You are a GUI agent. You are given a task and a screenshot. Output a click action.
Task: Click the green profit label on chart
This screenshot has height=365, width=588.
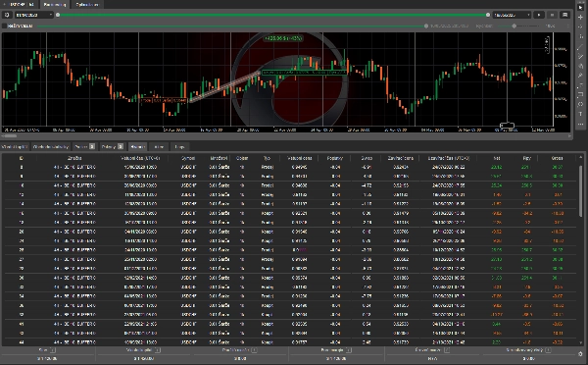pos(283,38)
